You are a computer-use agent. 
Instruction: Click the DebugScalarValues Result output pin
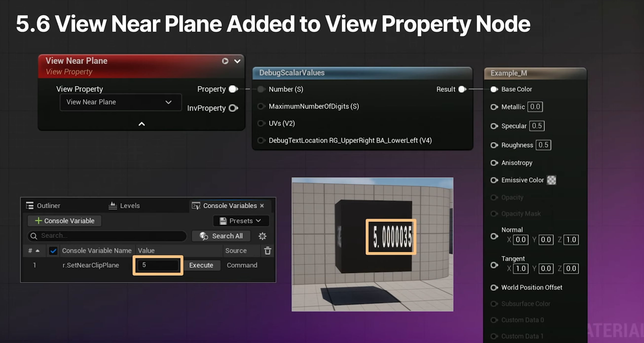coord(462,89)
